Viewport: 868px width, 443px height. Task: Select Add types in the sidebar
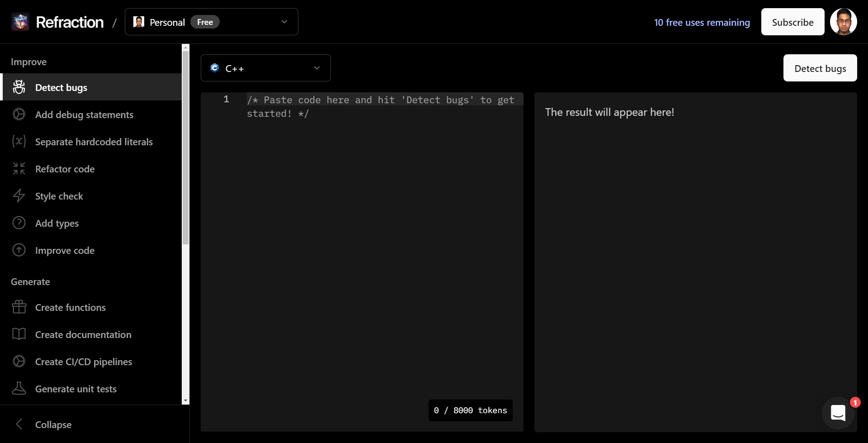[57, 223]
